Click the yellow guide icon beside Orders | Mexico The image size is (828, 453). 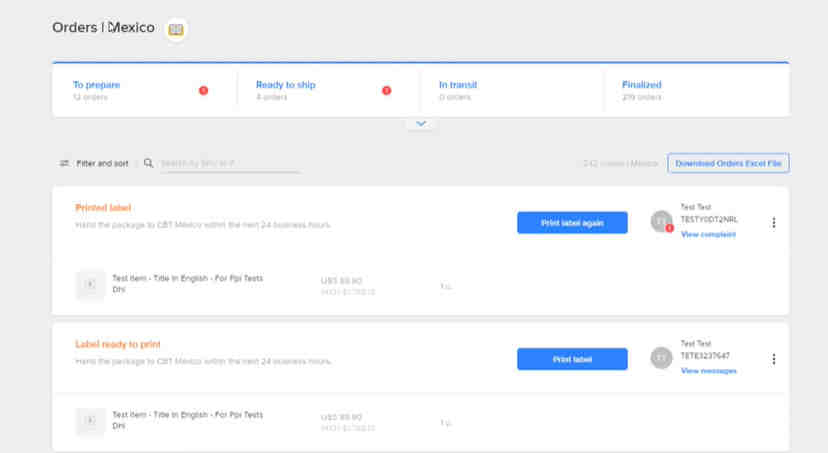coord(177,29)
